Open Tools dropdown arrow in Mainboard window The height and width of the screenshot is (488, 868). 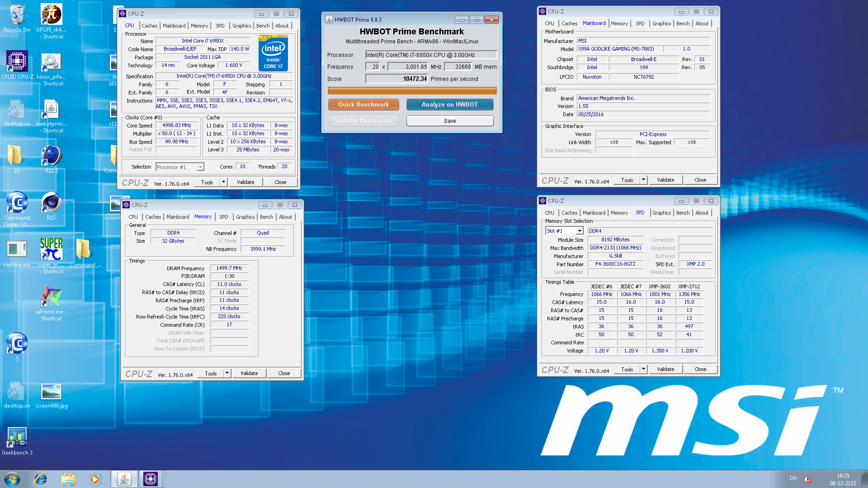pyautogui.click(x=643, y=180)
